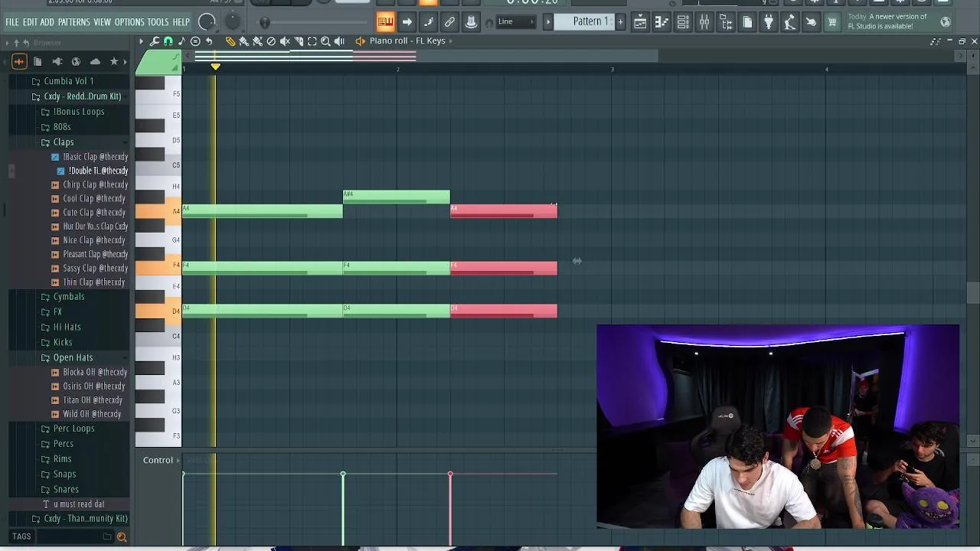This screenshot has width=980, height=551.
Task: Open the Project picker icon
Action: pos(747,21)
